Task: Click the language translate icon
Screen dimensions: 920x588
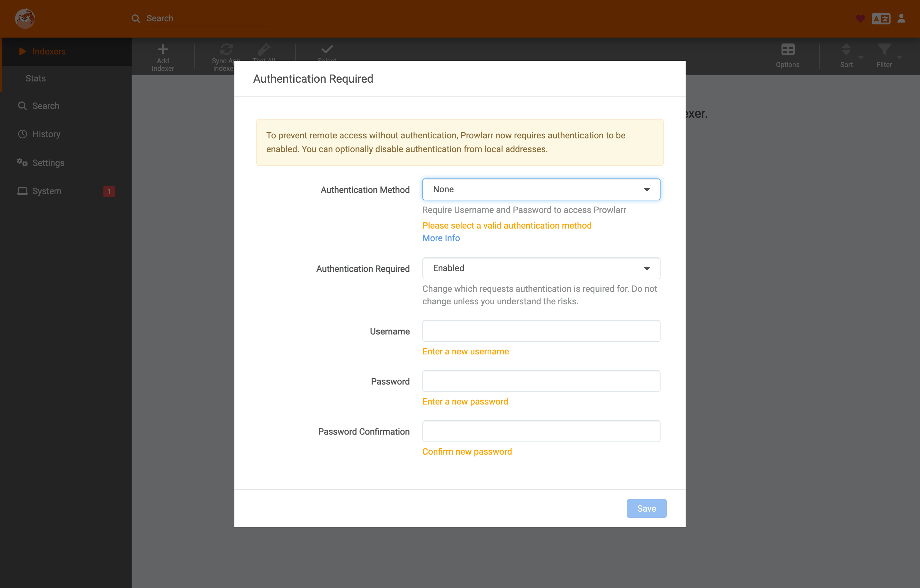Action: pos(881,18)
